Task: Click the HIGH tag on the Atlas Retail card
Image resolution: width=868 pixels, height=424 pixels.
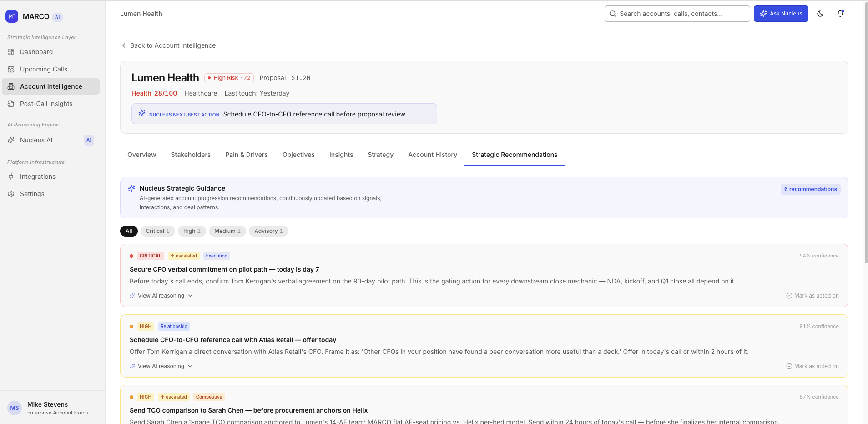Action: point(145,327)
